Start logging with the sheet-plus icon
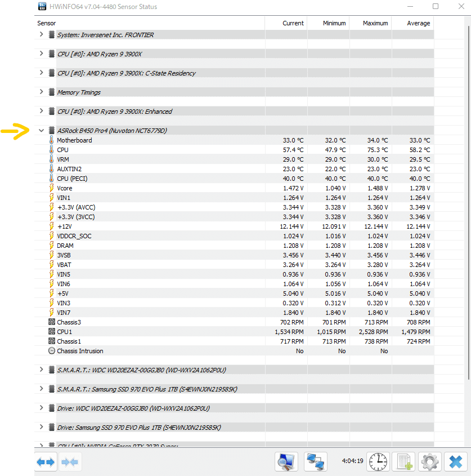471x476 pixels. [x=404, y=462]
